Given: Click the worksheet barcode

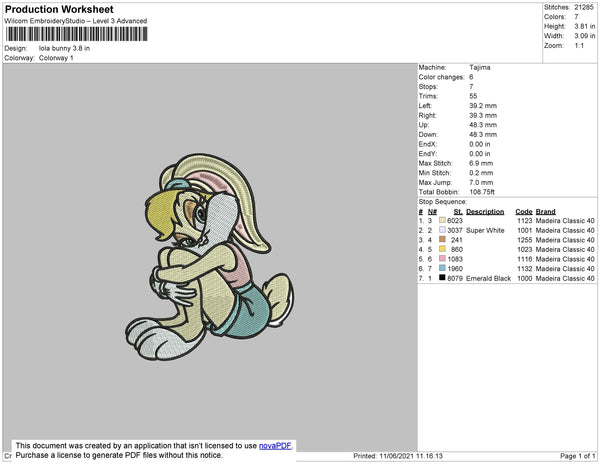Looking at the screenshot, I should pos(77,34).
